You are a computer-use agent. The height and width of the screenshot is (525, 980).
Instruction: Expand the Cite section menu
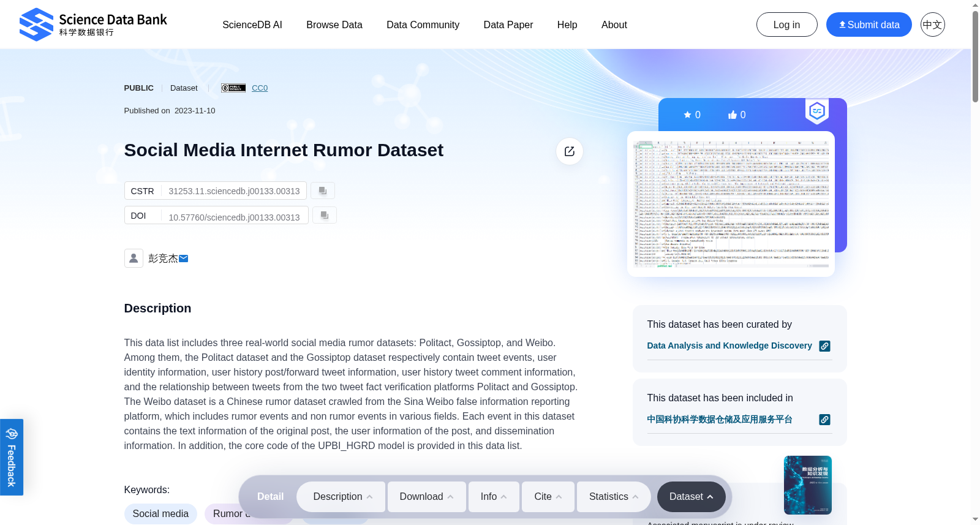548,497
